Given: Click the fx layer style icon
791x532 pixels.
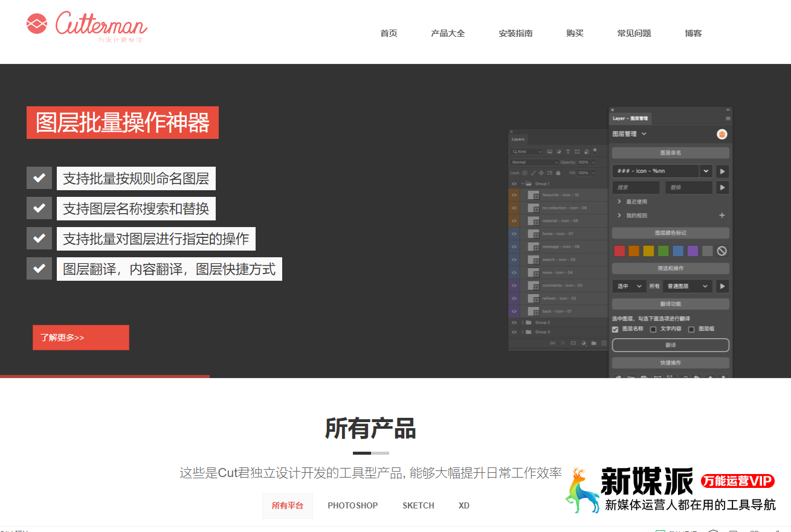Looking at the screenshot, I should 563,343.
